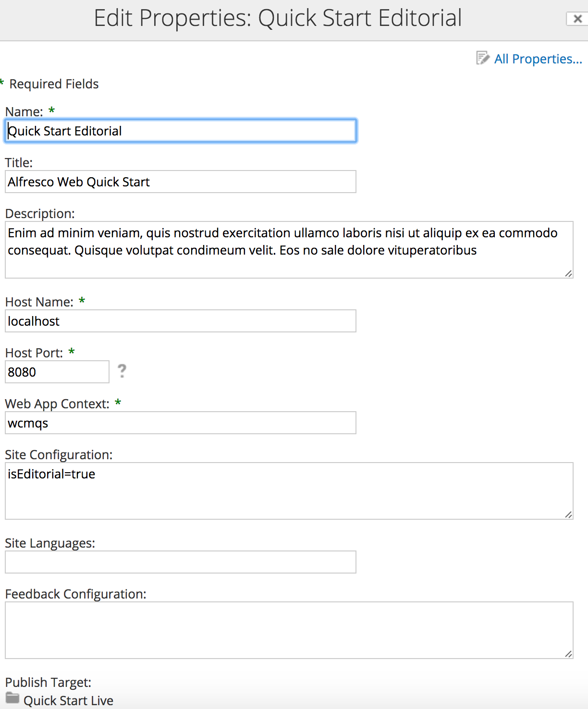
Task: Click the Host Port help question mark
Action: pos(122,371)
